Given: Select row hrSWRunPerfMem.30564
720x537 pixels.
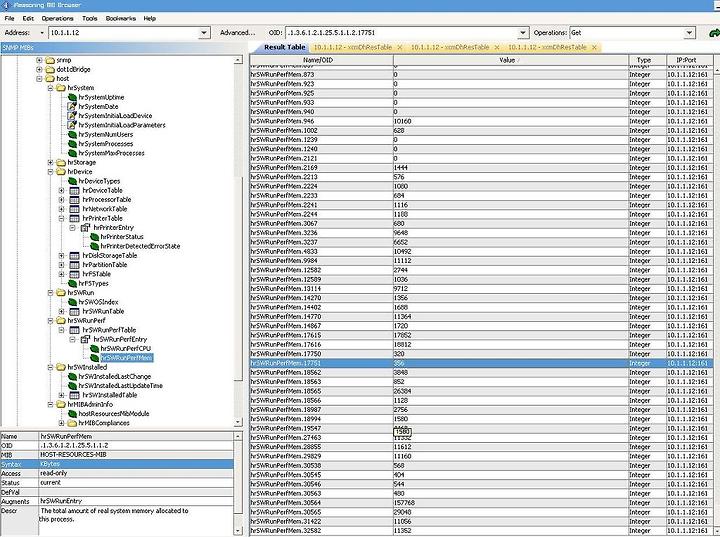Looking at the screenshot, I should click(481, 503).
